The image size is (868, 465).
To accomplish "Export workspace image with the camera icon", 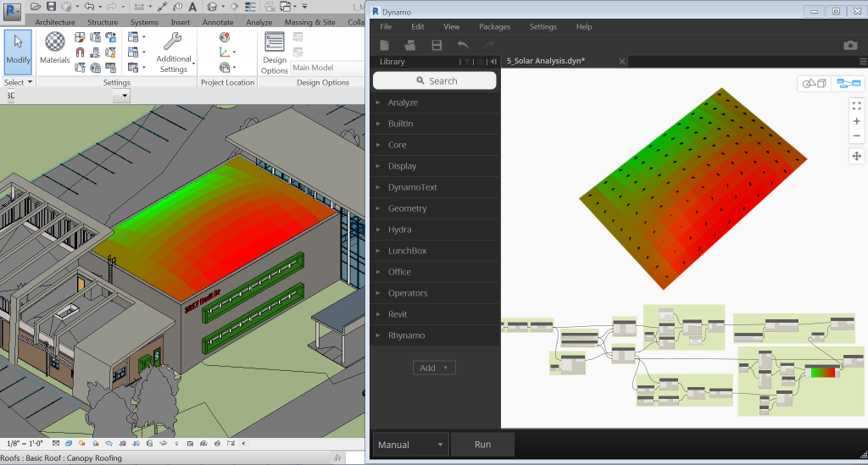I will (x=850, y=45).
